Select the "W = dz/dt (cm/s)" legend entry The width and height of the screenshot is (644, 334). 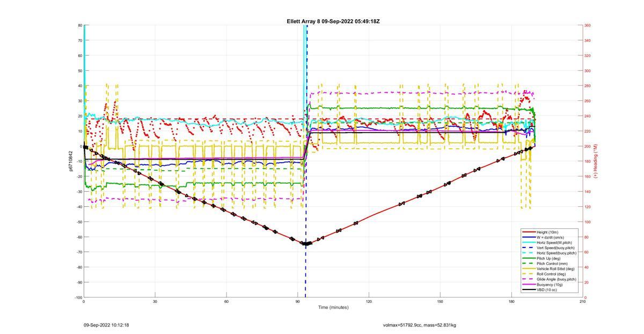(551, 237)
